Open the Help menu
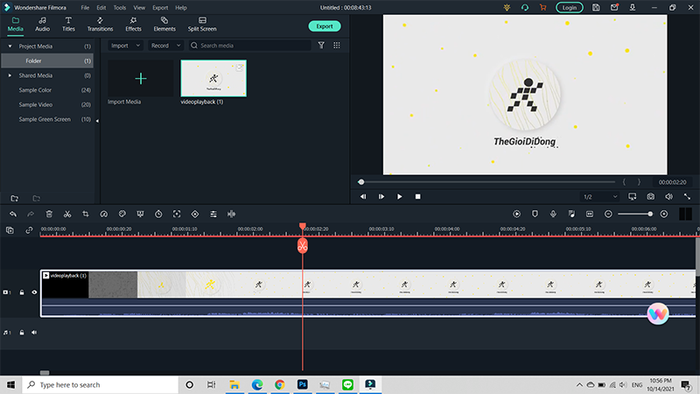The image size is (700, 394). coord(181,8)
